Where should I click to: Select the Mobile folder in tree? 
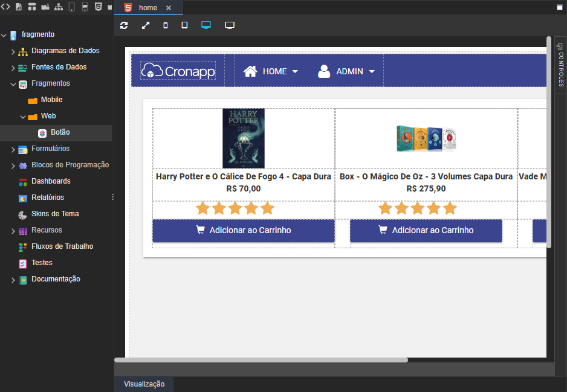pyautogui.click(x=51, y=100)
